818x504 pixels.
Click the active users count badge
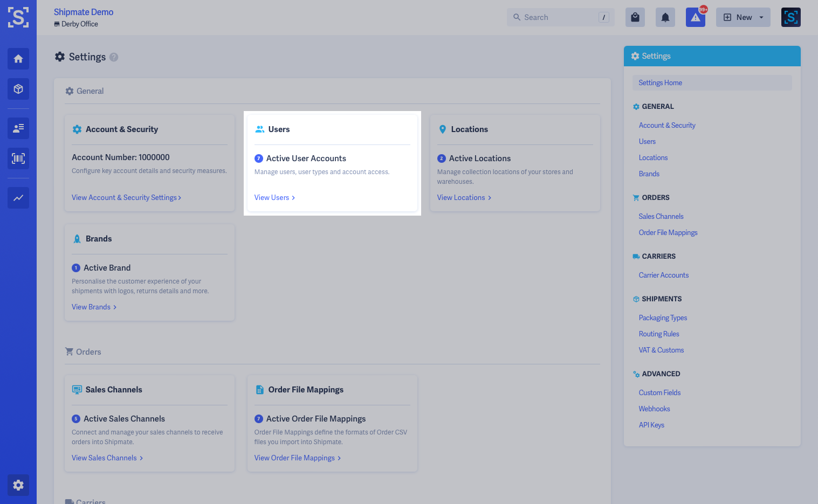point(259,158)
